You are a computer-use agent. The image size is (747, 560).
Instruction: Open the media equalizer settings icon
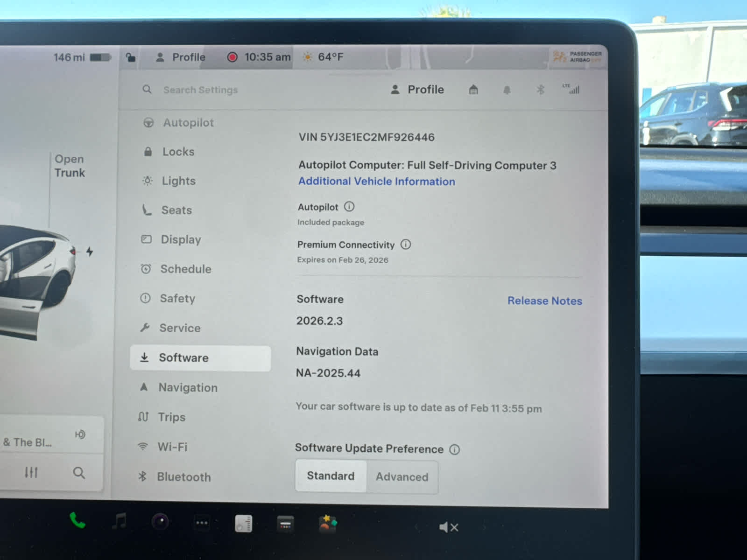(31, 473)
